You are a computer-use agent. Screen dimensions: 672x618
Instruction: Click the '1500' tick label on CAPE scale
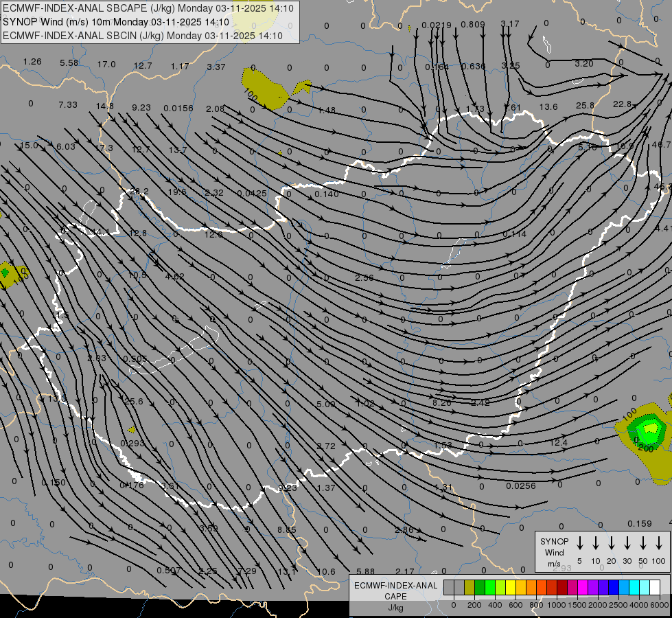coord(577,605)
